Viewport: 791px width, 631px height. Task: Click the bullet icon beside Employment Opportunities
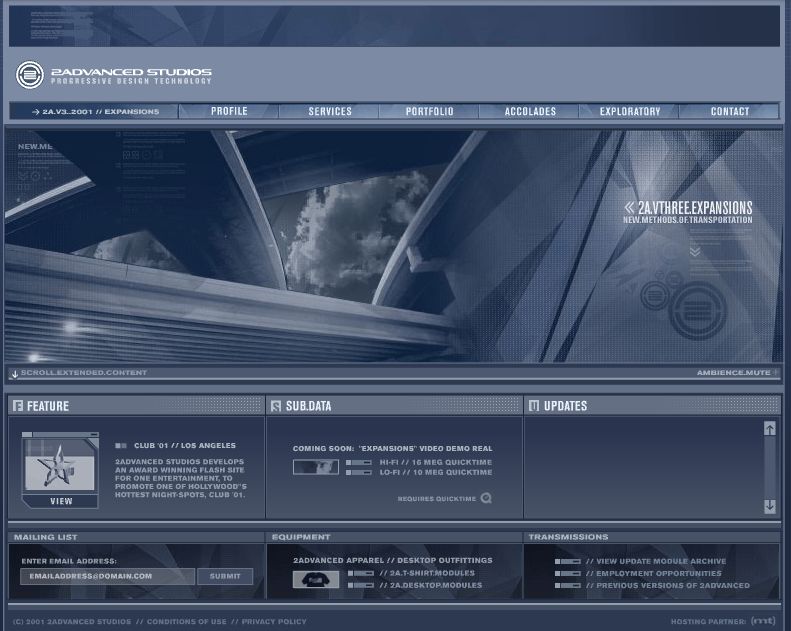tap(568, 573)
